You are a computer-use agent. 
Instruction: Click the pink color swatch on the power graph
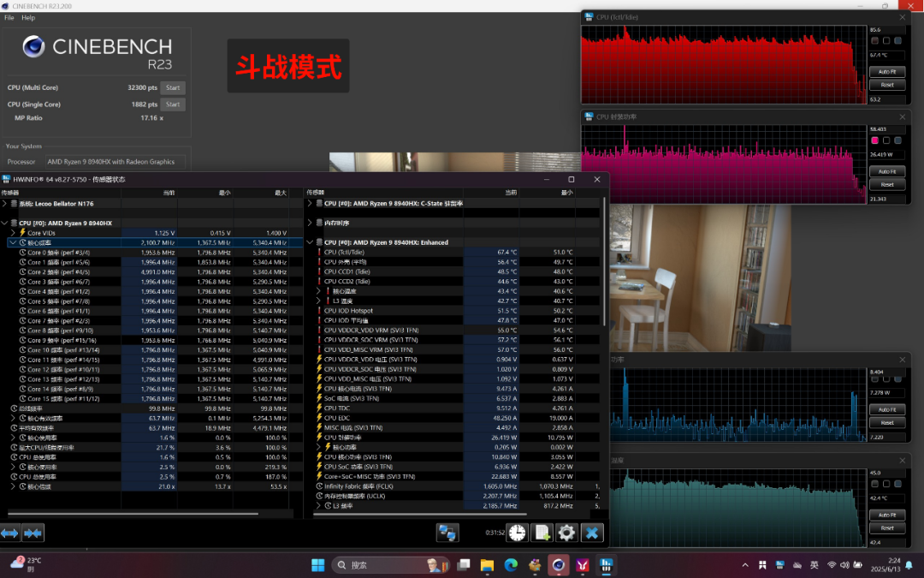tap(875, 140)
